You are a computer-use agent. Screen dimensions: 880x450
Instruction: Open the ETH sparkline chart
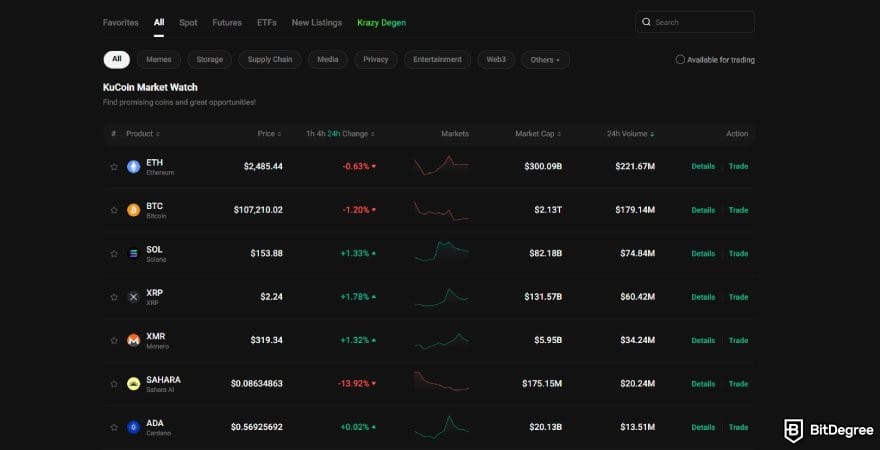point(442,166)
